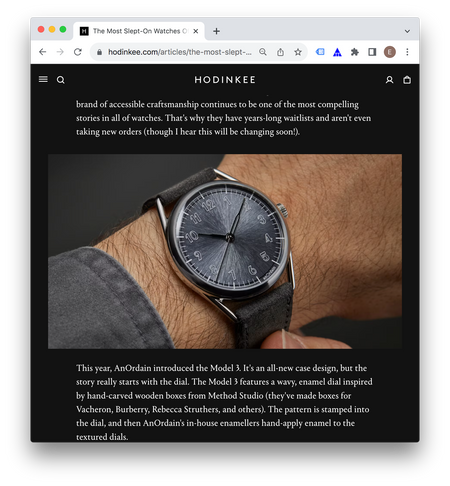
Task: Open the user account icon
Action: tap(389, 80)
